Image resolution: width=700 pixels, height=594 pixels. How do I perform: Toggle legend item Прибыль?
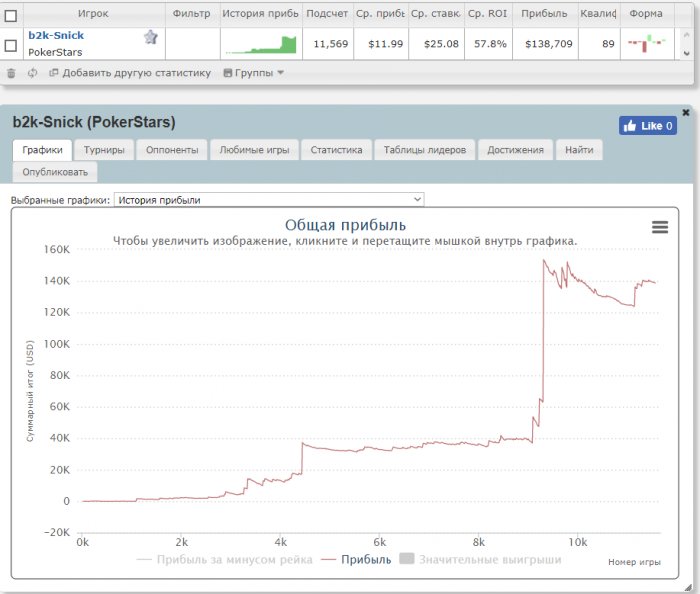click(x=356, y=560)
